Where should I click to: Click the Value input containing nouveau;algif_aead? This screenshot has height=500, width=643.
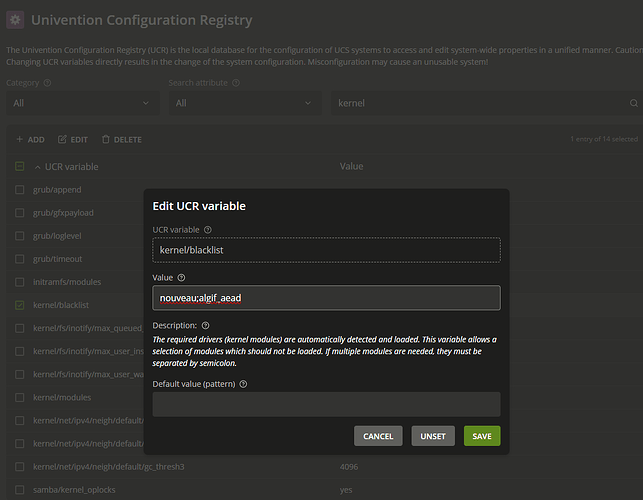pyautogui.click(x=326, y=298)
